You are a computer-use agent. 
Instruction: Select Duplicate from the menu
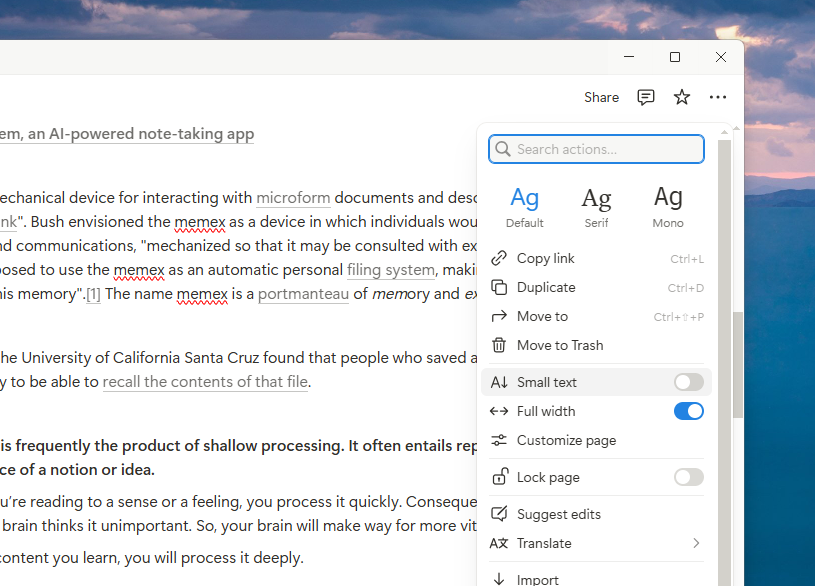(596, 288)
